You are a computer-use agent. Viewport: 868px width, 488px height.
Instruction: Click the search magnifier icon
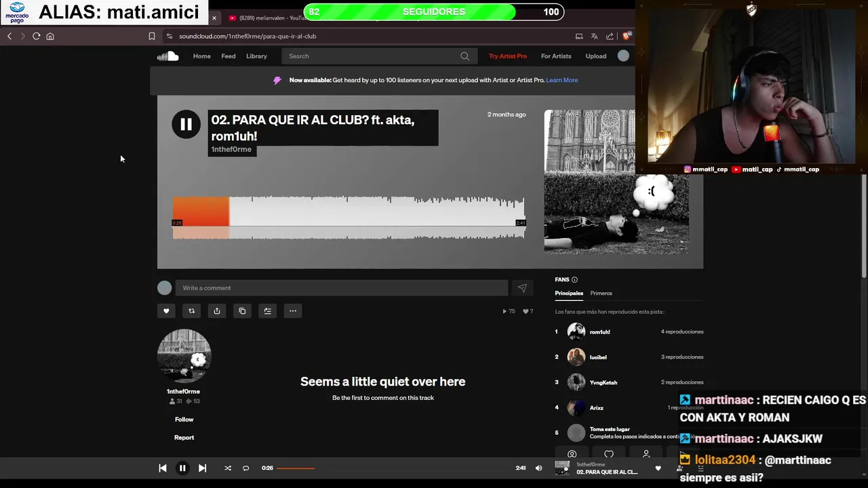(465, 56)
